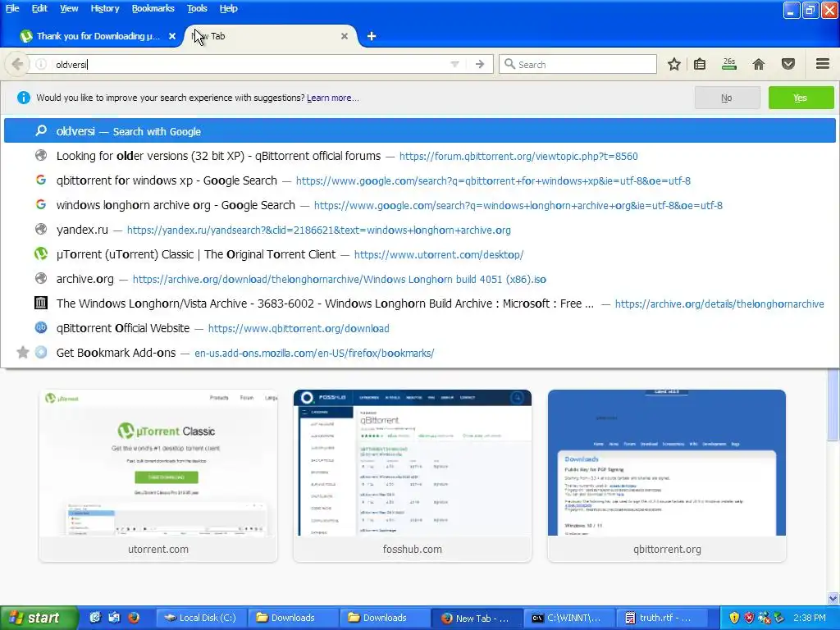The height and width of the screenshot is (630, 840).
Task: Click the back navigation arrow
Action: pyautogui.click(x=17, y=64)
